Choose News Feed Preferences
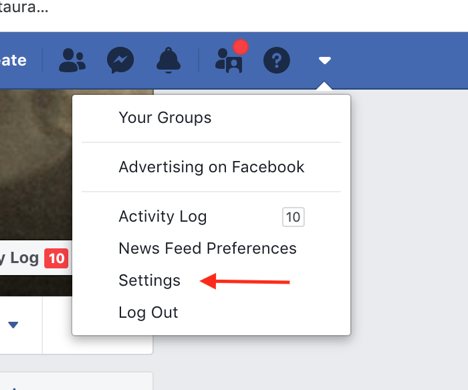Image resolution: width=468 pixels, height=390 pixels. click(207, 248)
